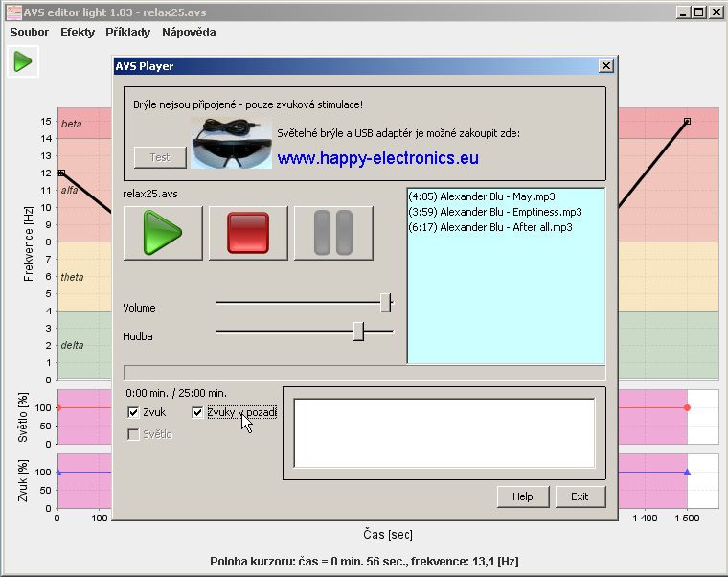This screenshot has width=728, height=577.
Task: Select Alexander Blu - May.mp3 in playlist
Action: 482,196
